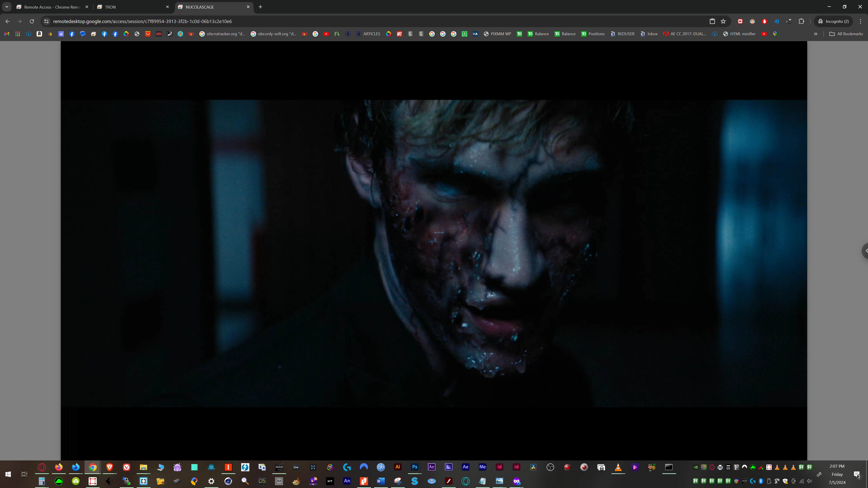Open the notification center icon
This screenshot has width=868, height=488.
pyautogui.click(x=857, y=474)
